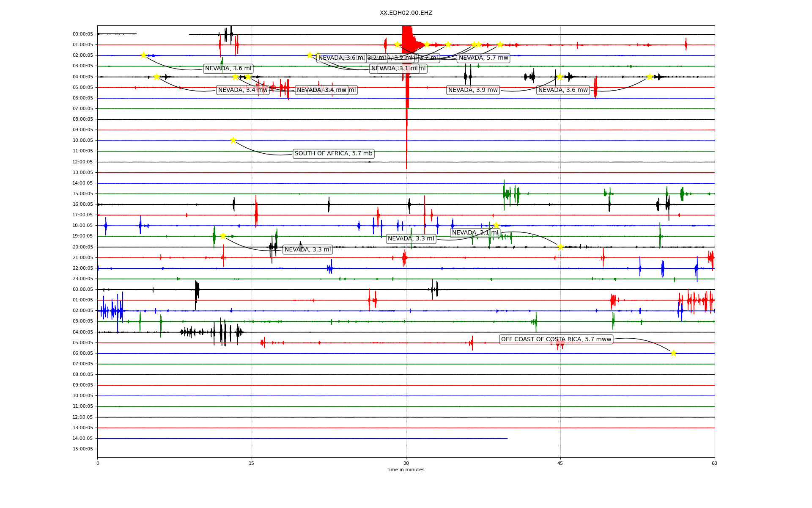Image resolution: width=812 pixels, height=508 pixels.
Task: Click the 60 tick label on x-axis
Action: [x=714, y=463]
